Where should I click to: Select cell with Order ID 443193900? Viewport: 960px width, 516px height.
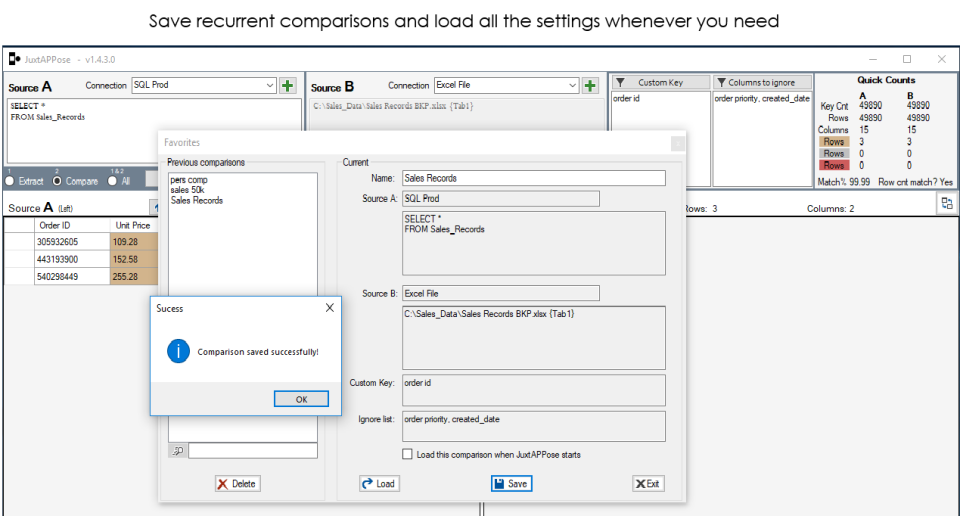coord(71,259)
